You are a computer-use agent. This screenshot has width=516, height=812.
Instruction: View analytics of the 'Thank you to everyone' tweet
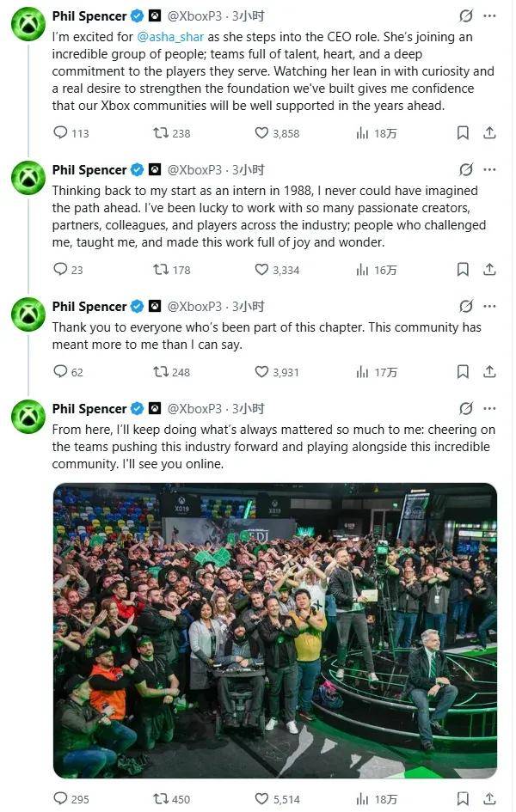click(x=362, y=372)
